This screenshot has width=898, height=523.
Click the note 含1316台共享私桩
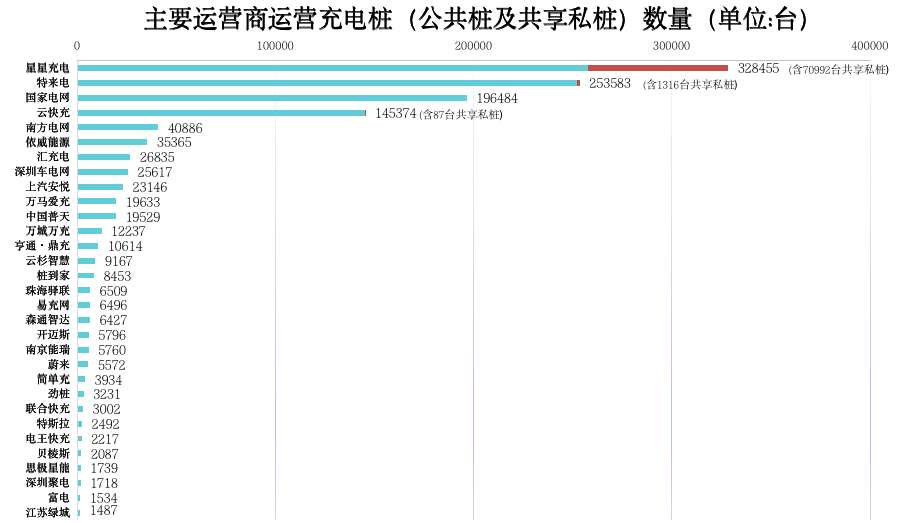(690, 84)
